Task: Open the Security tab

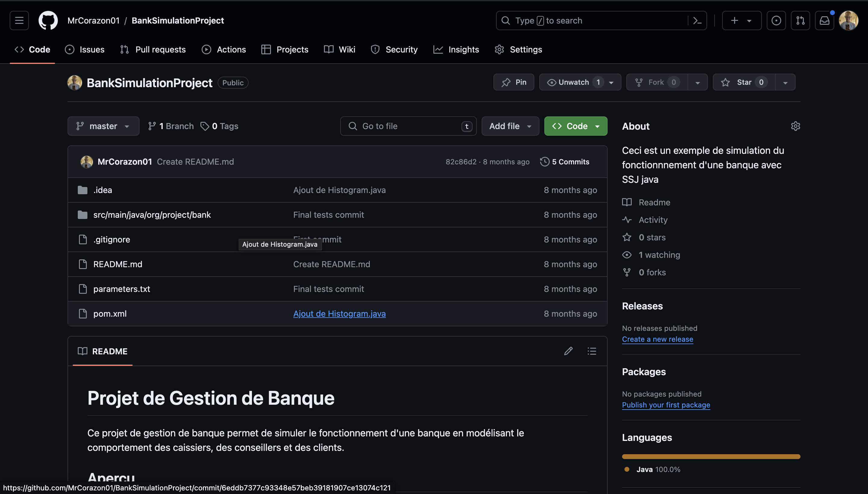Action: tap(394, 49)
